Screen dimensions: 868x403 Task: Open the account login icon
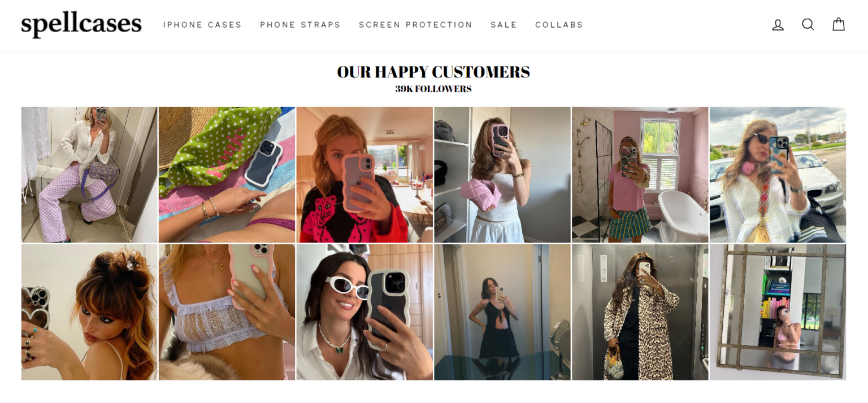778,25
